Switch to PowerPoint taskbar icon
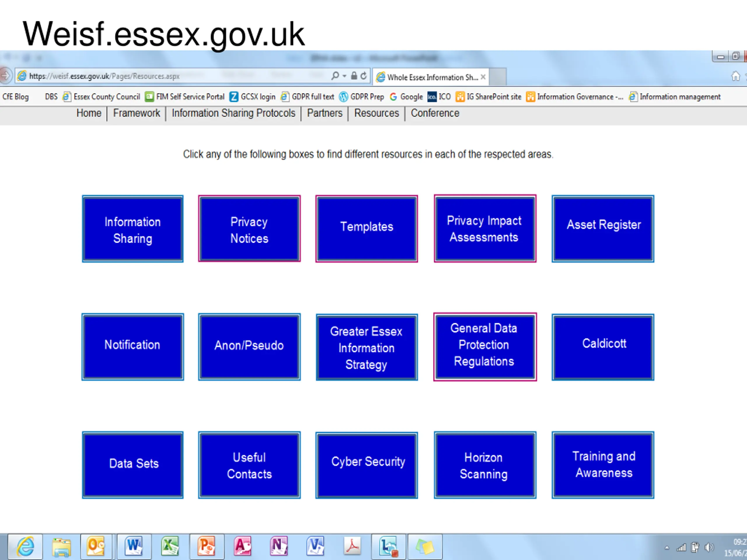Image resolution: width=747 pixels, height=560 pixels. 206,546
